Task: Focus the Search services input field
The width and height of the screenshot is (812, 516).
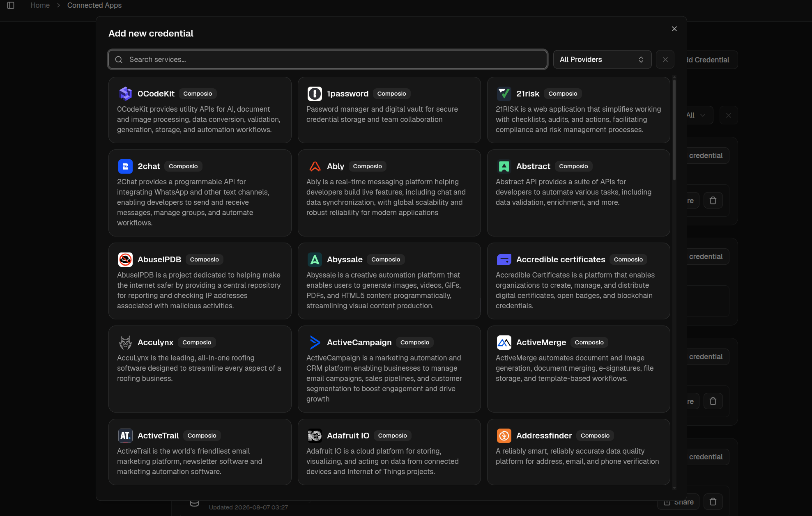Action: (328, 60)
